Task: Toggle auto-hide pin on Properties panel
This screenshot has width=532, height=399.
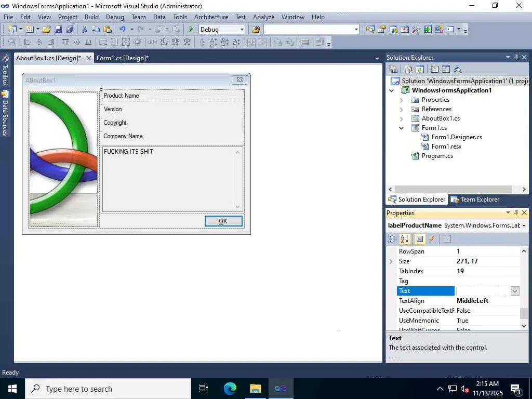Action: 516,212
